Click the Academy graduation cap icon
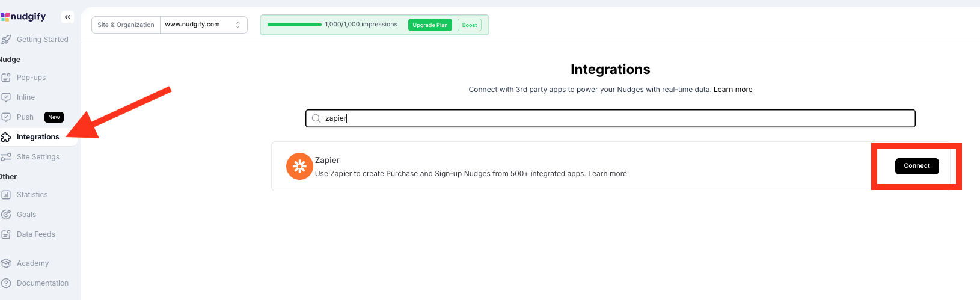Viewport: 980px width, 300px height. click(6, 263)
